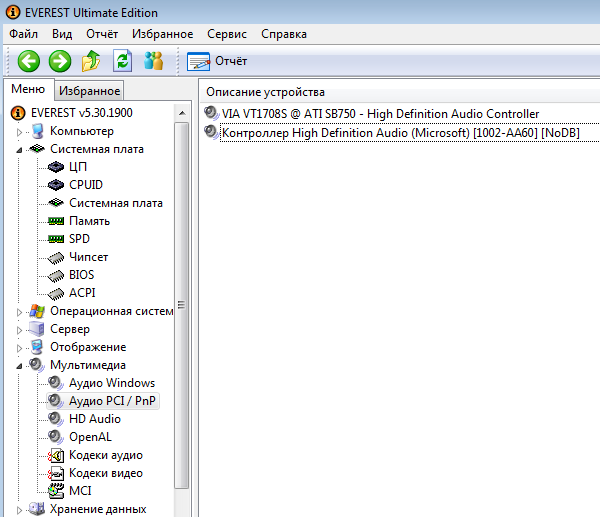Expand the Хранение данных node
600x517 pixels.
pos(19,510)
